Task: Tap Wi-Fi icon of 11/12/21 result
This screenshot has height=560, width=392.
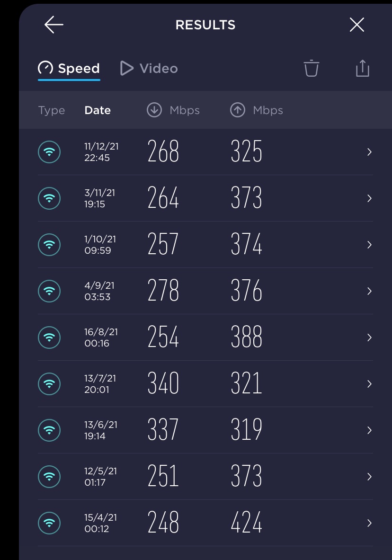Action: (49, 152)
